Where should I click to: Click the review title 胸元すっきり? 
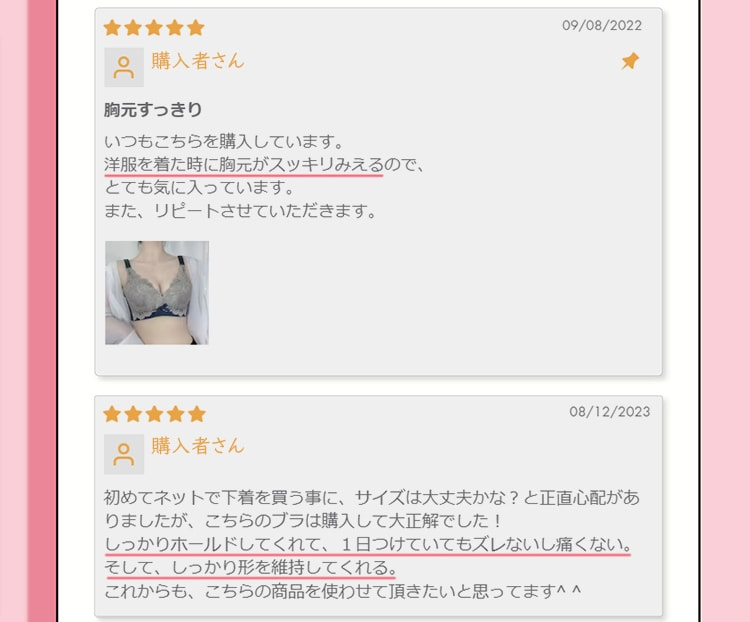[153, 110]
